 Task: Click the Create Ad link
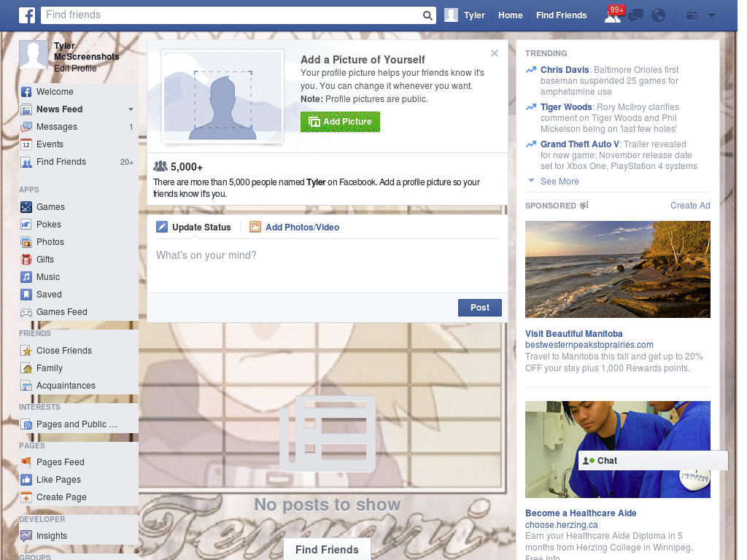pos(690,205)
